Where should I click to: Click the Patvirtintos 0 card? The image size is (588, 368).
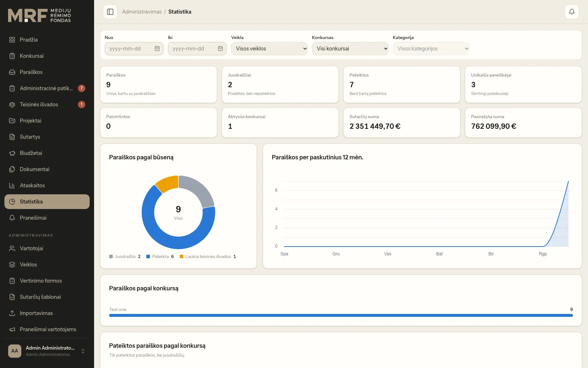click(159, 123)
